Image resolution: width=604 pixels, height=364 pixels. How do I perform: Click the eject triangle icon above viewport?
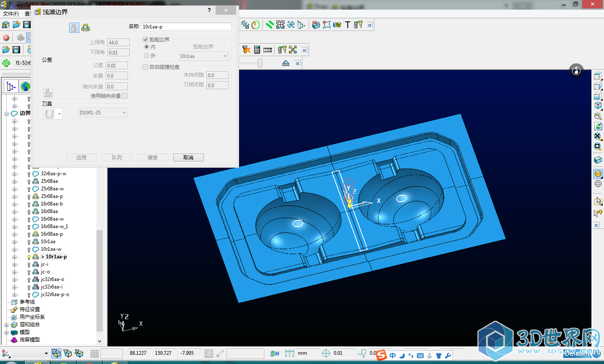(286, 63)
